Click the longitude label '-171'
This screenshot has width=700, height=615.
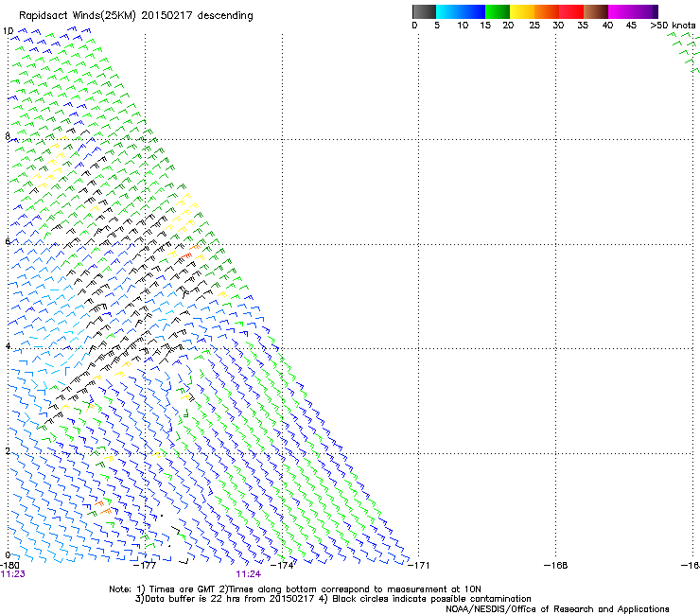pyautogui.click(x=419, y=566)
